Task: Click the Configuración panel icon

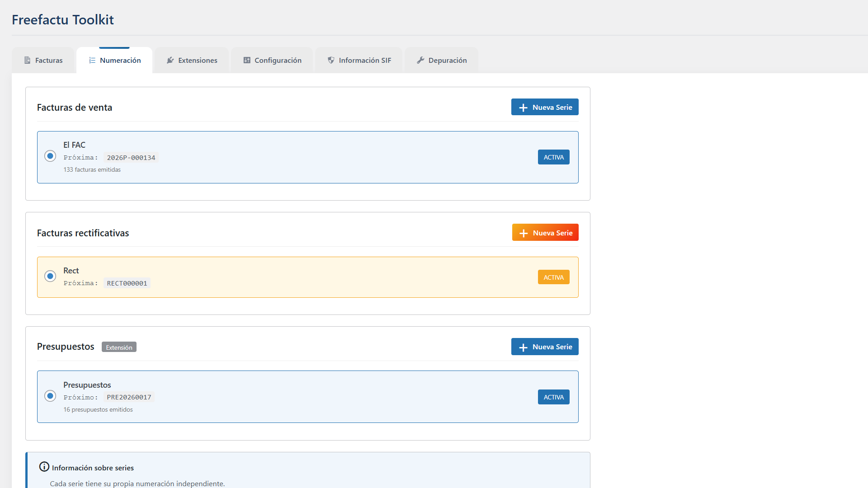Action: 247,60
